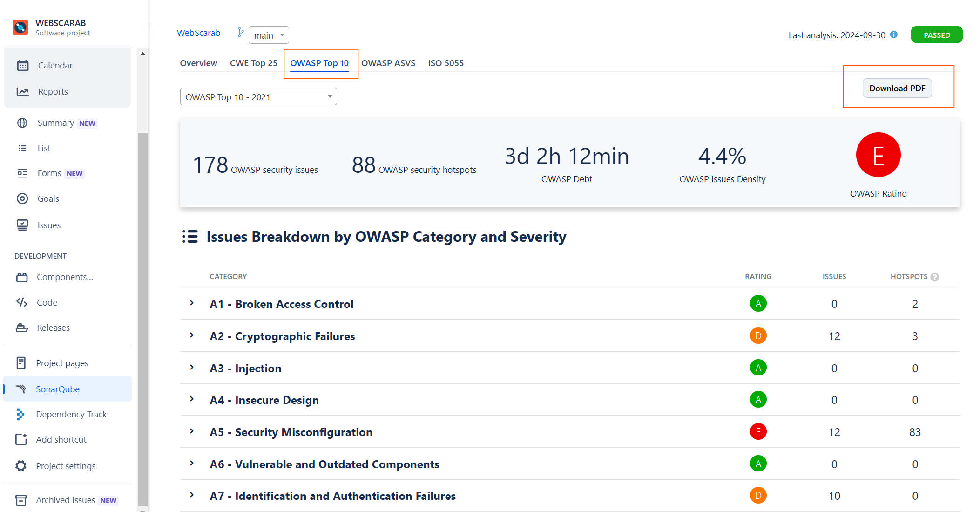Click the 10 issues count for Authentication Failures
This screenshot has width=980, height=512.
pyautogui.click(x=834, y=496)
